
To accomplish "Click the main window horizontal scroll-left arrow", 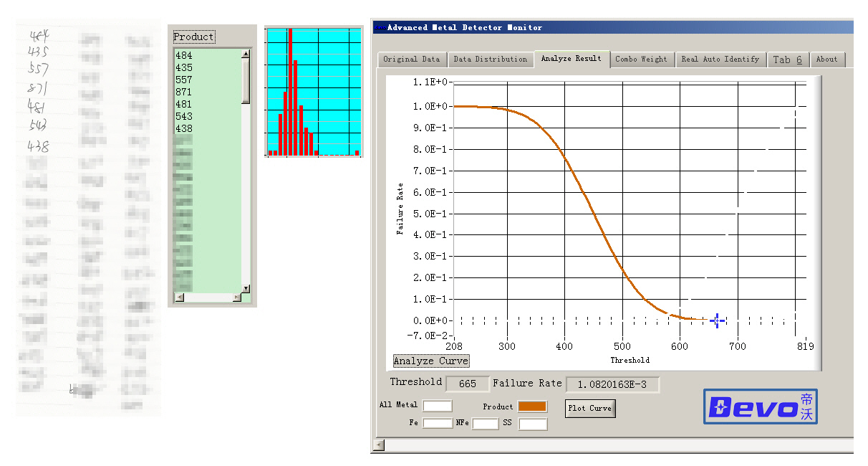I will (380, 445).
